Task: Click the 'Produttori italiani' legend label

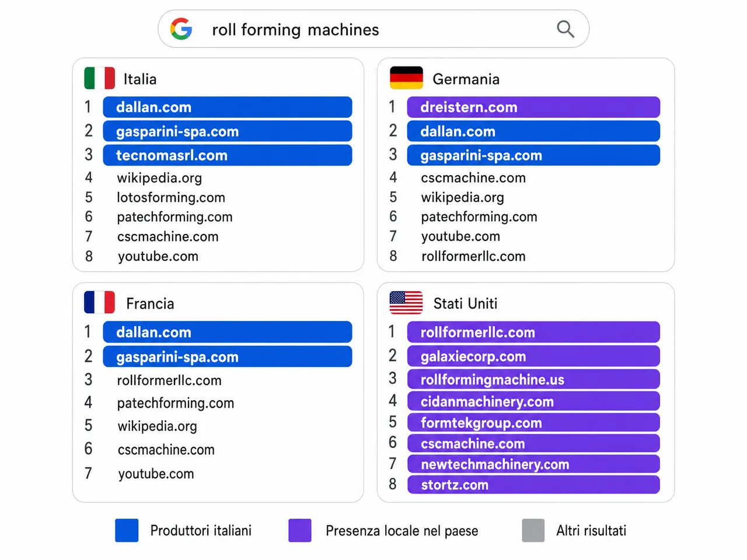Action: click(201, 530)
